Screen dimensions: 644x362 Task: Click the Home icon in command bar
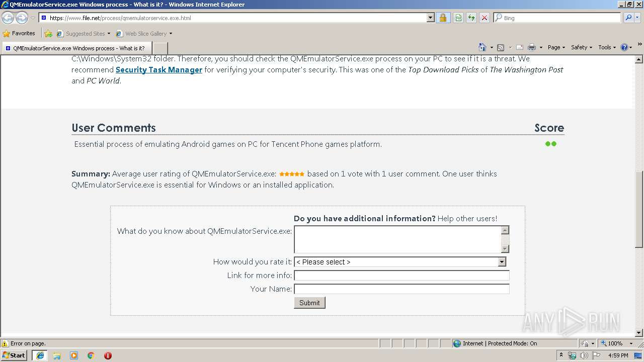click(x=482, y=47)
